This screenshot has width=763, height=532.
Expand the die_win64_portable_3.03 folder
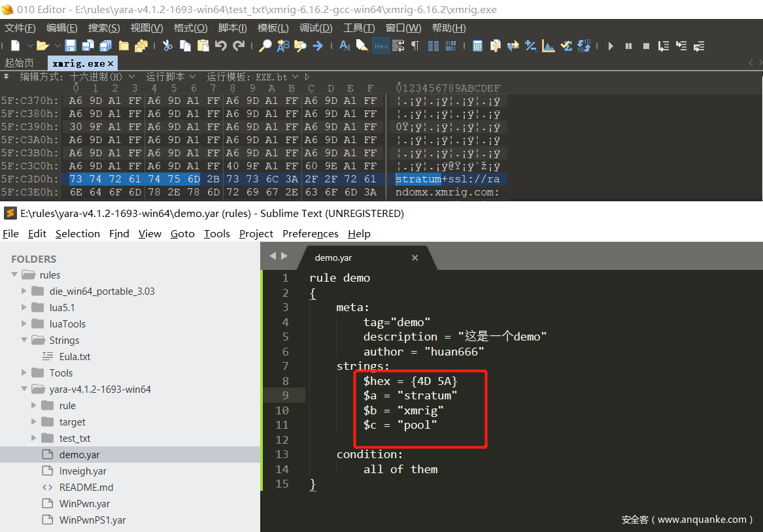25,291
